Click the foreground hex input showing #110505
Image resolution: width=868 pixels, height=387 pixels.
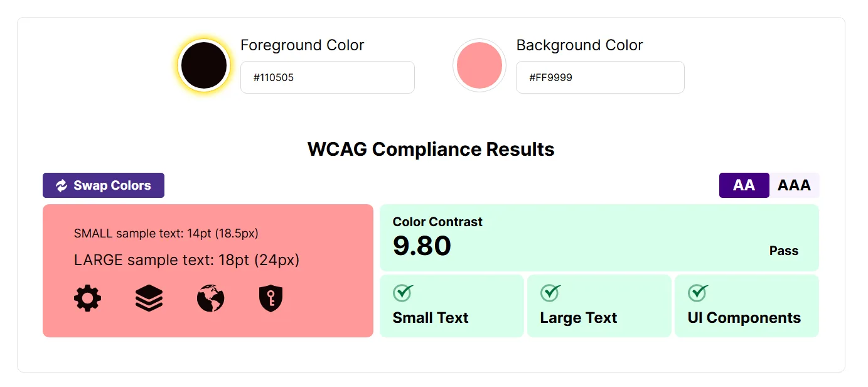coord(327,77)
